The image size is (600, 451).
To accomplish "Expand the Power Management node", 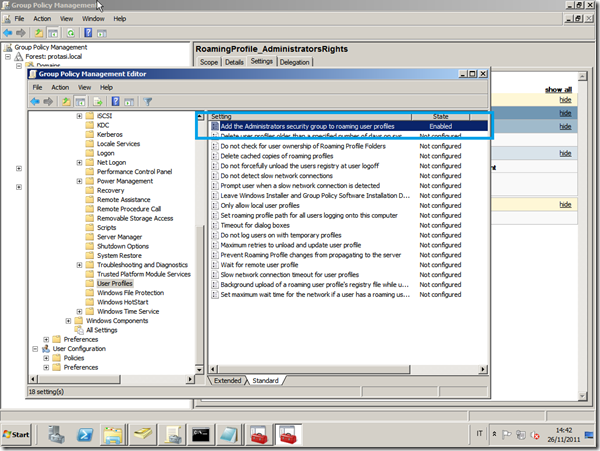I will [79, 181].
